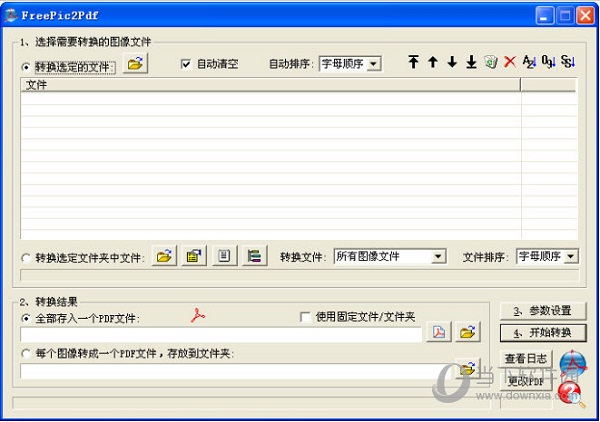Screen dimensions: 600x422
Task: Click the red Acrobat PDF logo
Action: (198, 315)
